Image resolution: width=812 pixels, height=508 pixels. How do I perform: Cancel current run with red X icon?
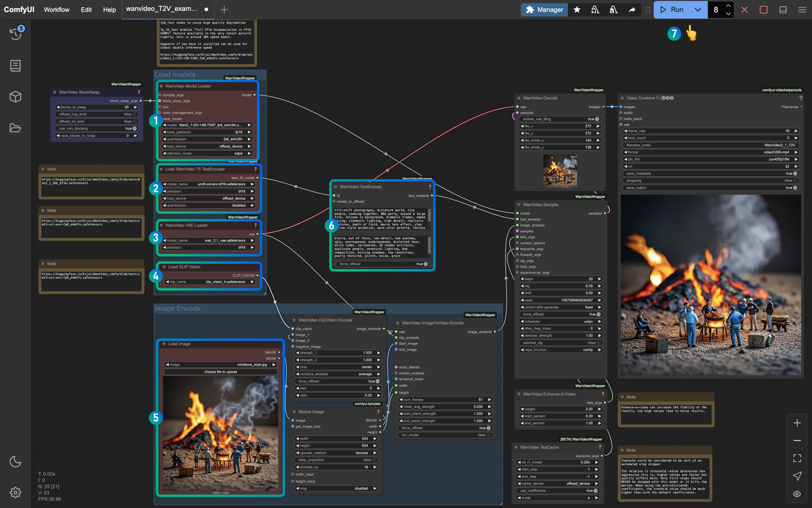tap(744, 9)
